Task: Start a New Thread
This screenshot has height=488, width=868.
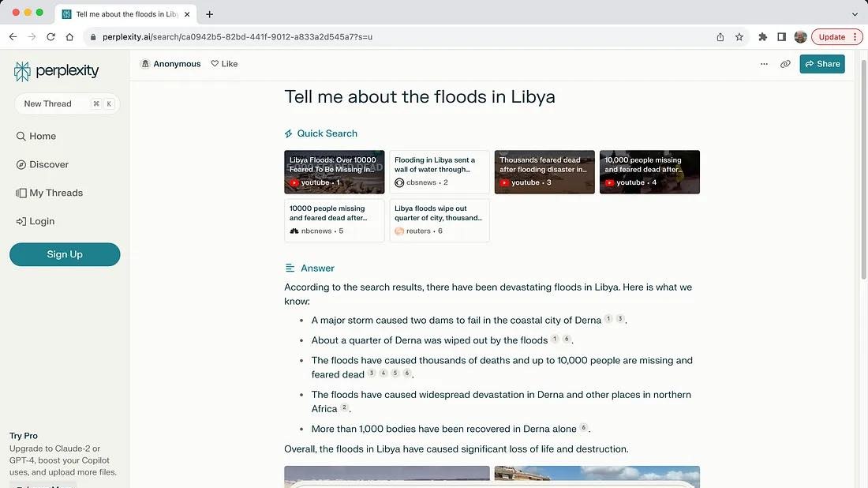Action: pos(67,103)
